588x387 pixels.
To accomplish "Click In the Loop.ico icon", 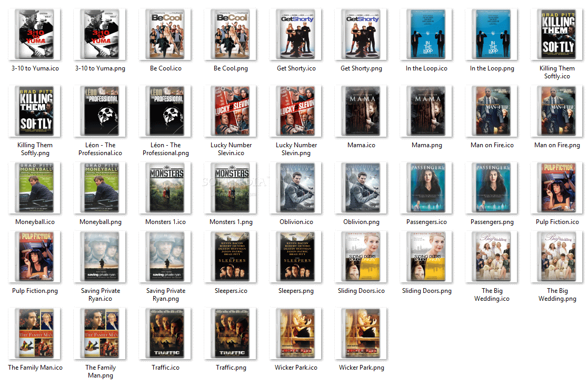I will point(427,35).
